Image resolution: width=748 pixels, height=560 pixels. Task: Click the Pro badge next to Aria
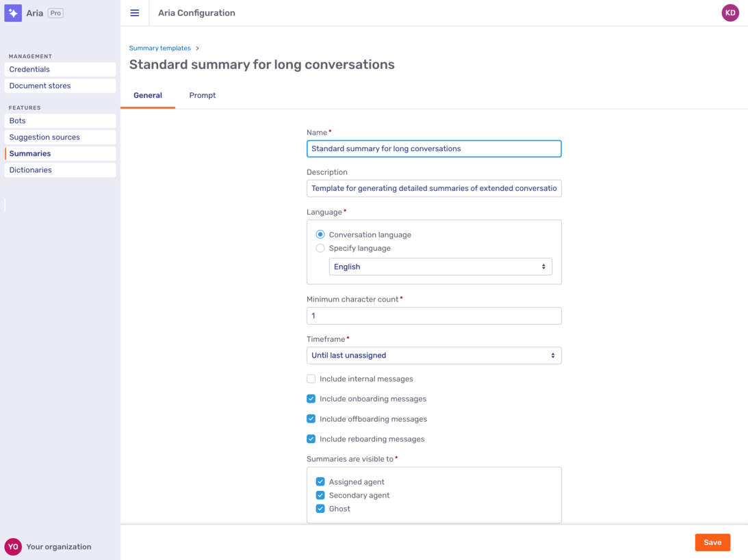(55, 13)
